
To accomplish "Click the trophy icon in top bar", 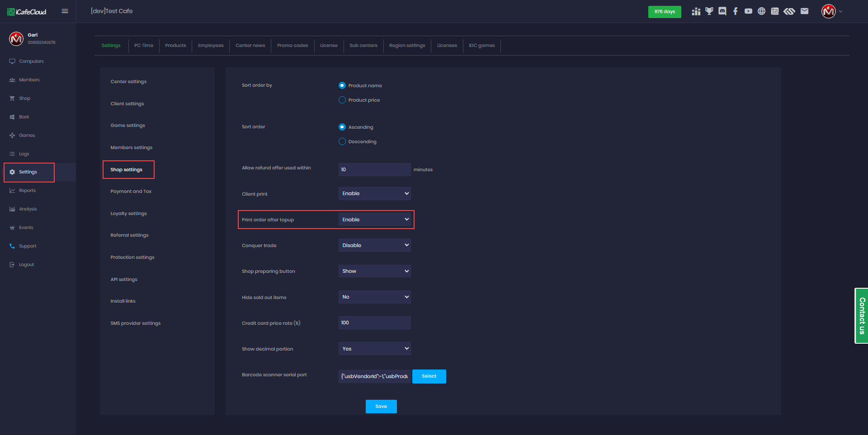I will pos(709,11).
